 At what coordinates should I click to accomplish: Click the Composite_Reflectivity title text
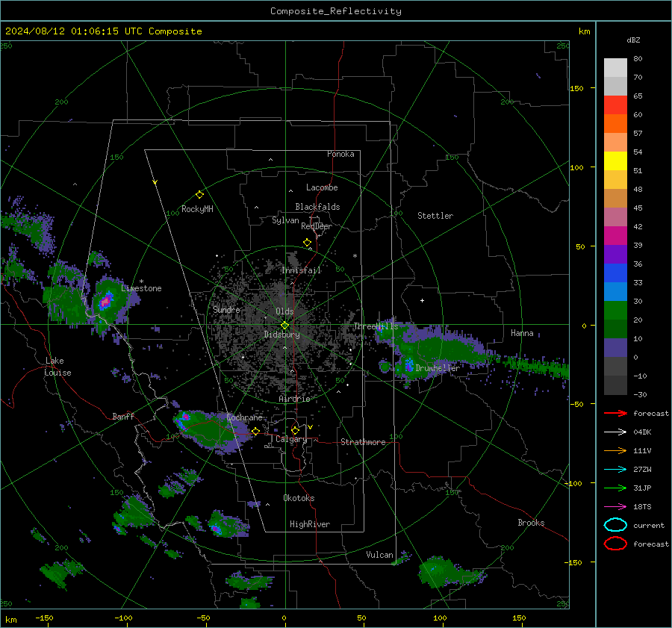tap(336, 11)
